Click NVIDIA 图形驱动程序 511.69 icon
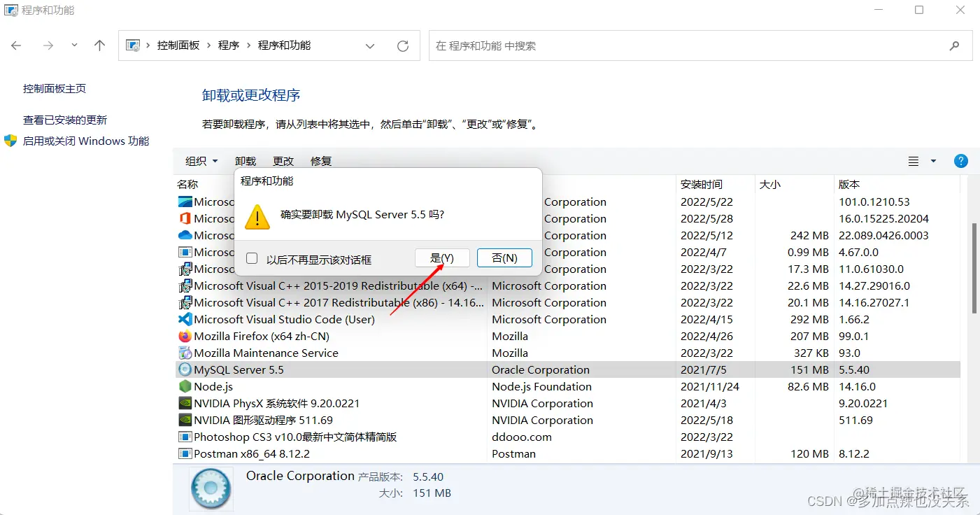Image resolution: width=980 pixels, height=515 pixels. click(185, 420)
